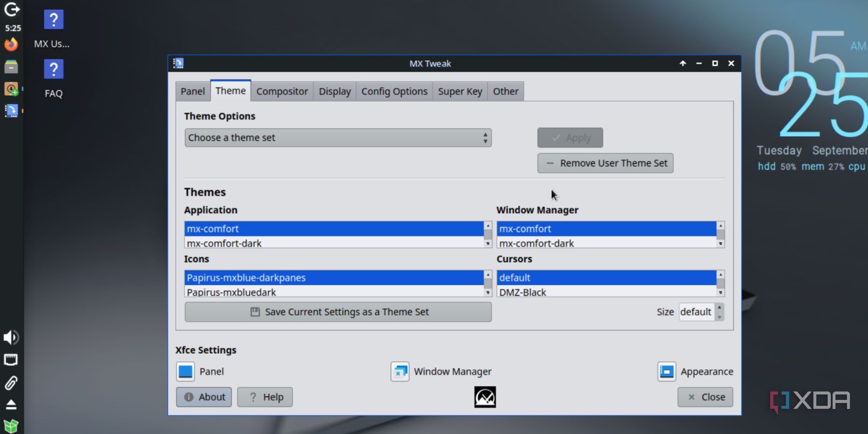Screen dimensions: 868x434
Task: Click the logout icon at the panel top
Action: 11,9
